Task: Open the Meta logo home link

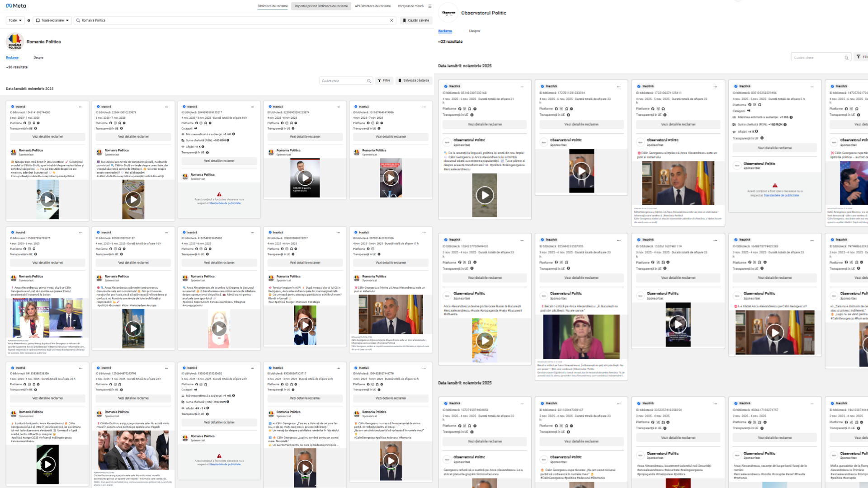Action: point(16,6)
